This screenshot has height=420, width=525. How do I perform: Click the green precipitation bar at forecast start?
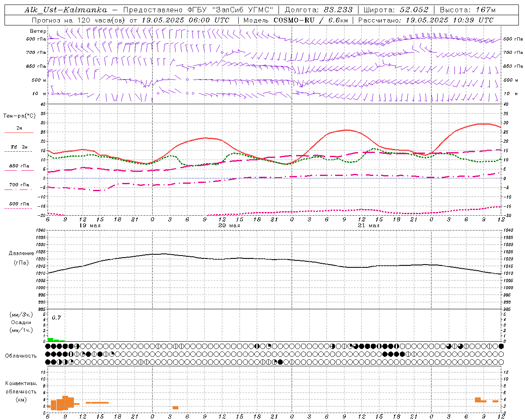pyautogui.click(x=50, y=340)
